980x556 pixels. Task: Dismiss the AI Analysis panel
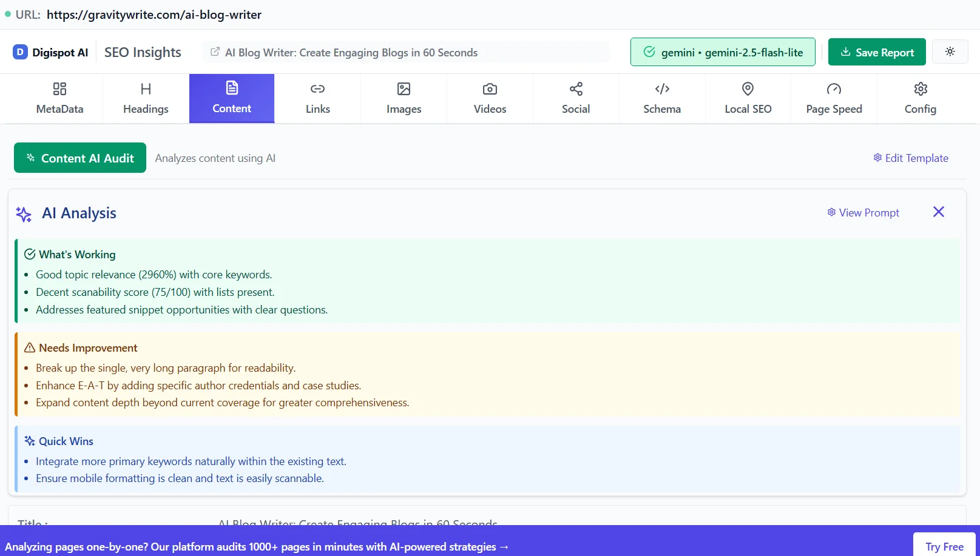tap(938, 212)
